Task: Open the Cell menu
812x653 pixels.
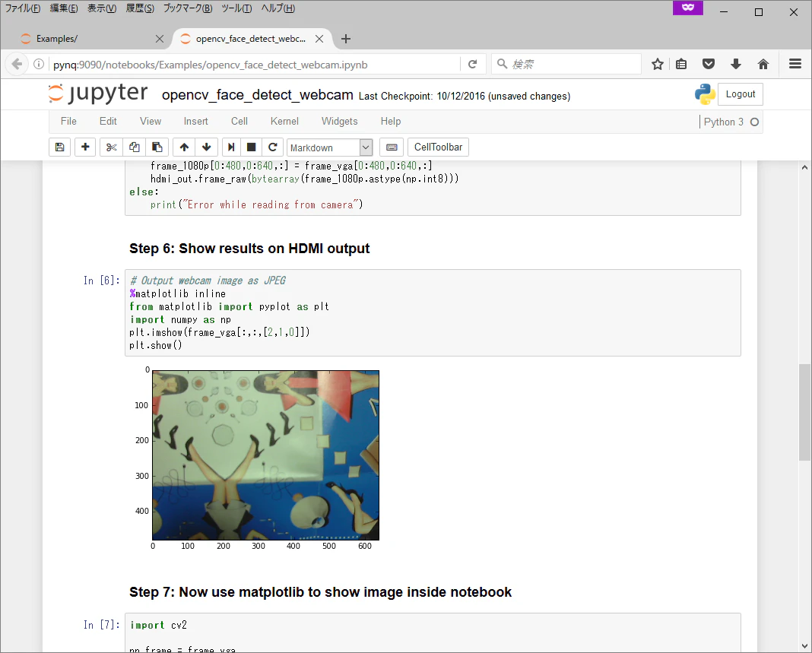Action: click(239, 121)
